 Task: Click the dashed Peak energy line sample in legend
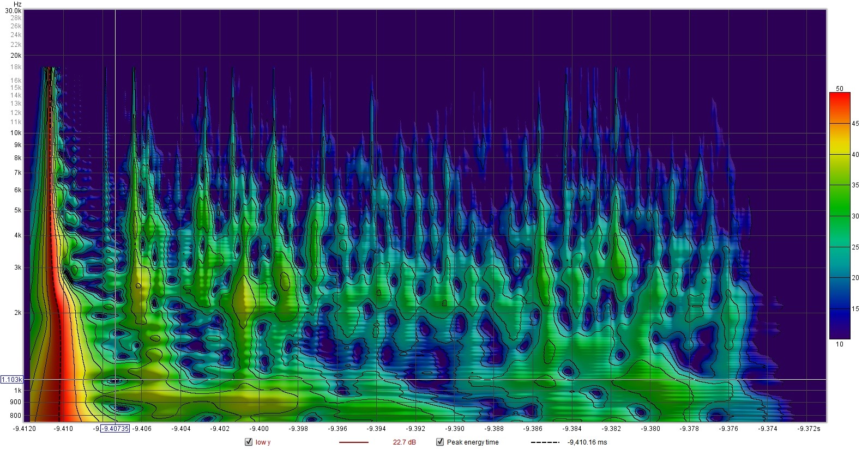pos(545,442)
